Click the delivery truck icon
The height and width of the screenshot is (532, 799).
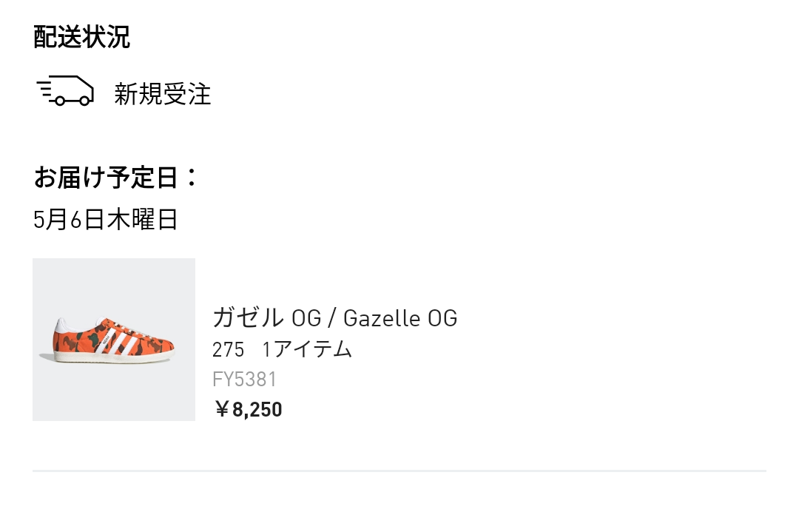[x=66, y=92]
